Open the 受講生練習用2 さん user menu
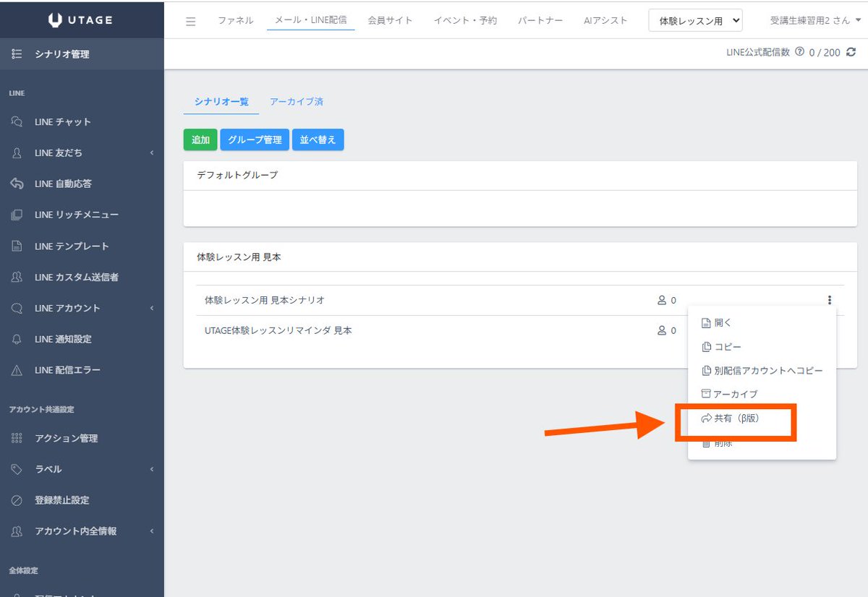 816,20
